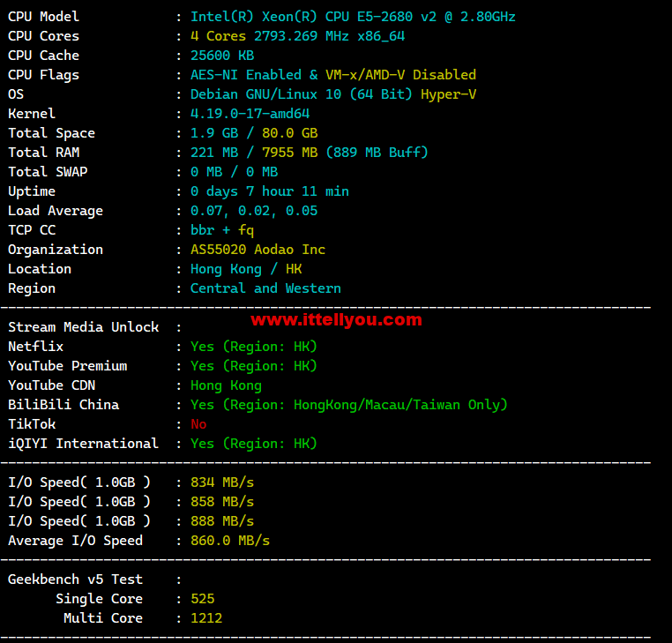Image resolution: width=672 pixels, height=643 pixels.
Task: Click the 'AES-NI Enabled' flag text
Action: click(245, 75)
